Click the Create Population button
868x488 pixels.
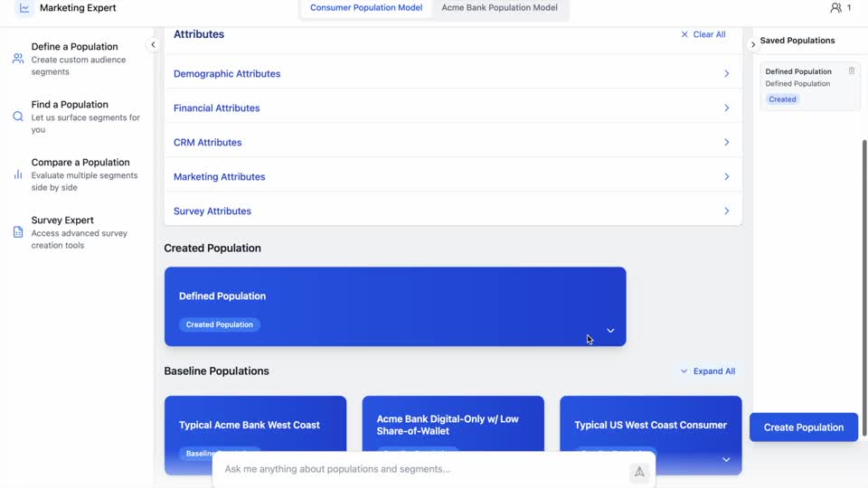(803, 427)
